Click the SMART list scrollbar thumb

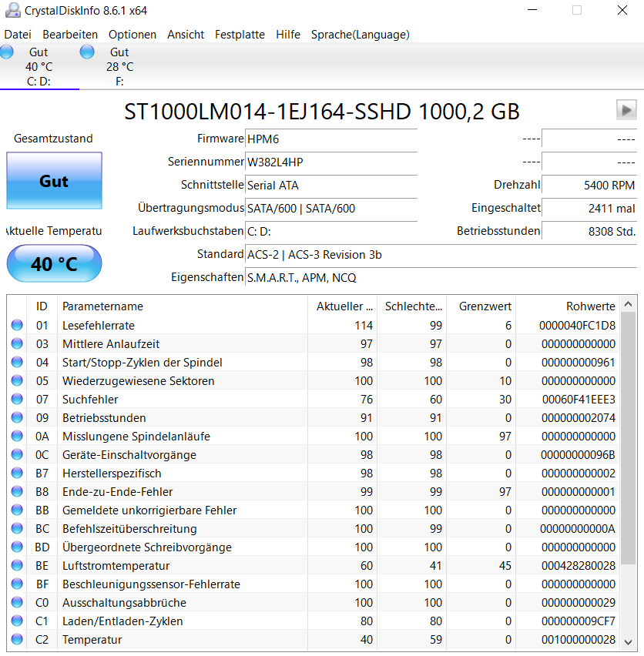point(628,438)
